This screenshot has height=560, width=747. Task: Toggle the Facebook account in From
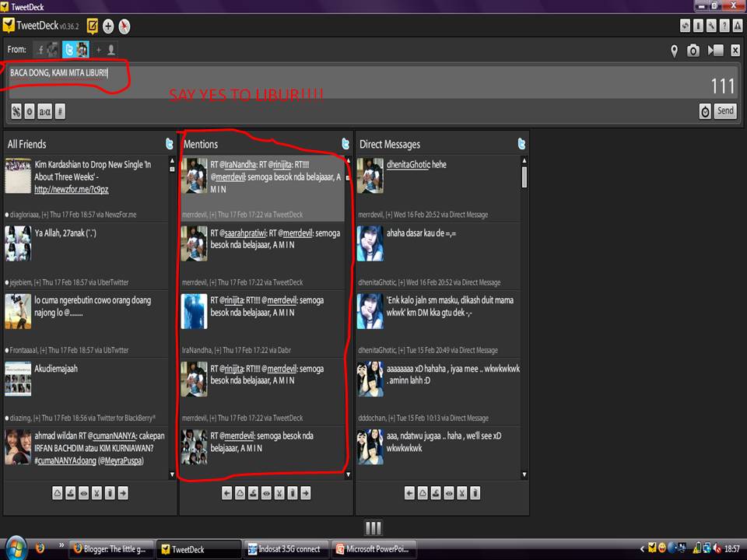coord(47,50)
